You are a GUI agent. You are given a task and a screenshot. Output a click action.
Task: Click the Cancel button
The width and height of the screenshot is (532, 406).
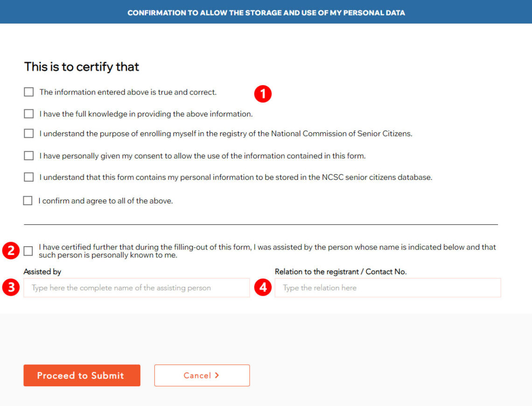[202, 375]
